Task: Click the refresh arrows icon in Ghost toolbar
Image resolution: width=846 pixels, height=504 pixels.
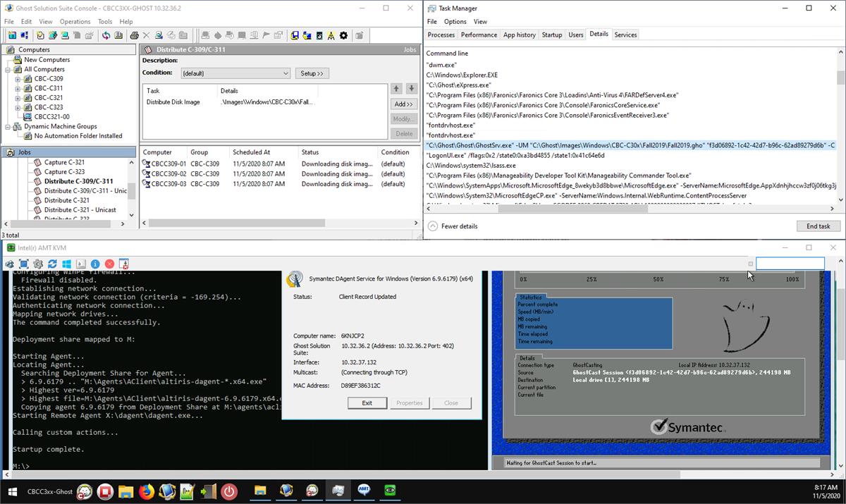Action: (105, 35)
